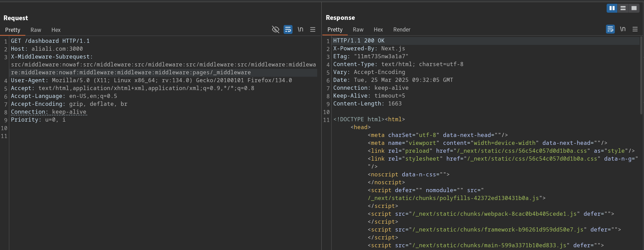This screenshot has height=250, width=644.
Task: Click the framework-b96261d959dd50e7.js script line
Action: click(x=494, y=229)
